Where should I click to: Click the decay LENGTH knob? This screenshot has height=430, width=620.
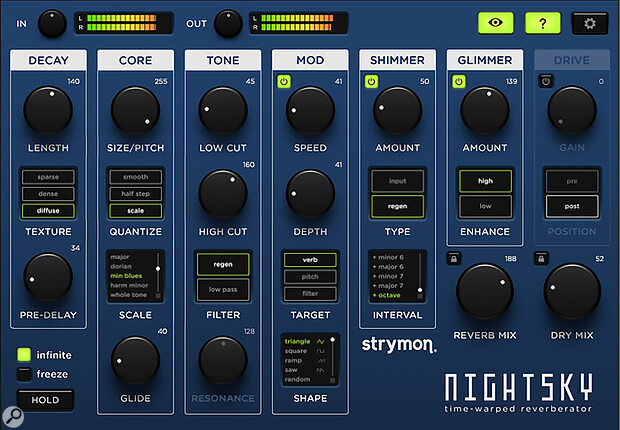(x=48, y=111)
